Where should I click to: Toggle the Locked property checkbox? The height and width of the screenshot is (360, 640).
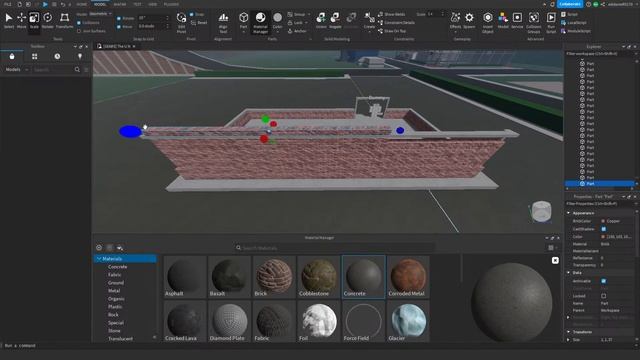tap(603, 296)
